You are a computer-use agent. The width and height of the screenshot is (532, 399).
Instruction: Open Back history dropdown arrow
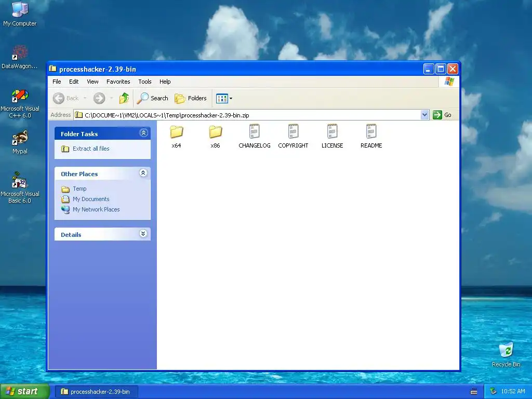[85, 98]
